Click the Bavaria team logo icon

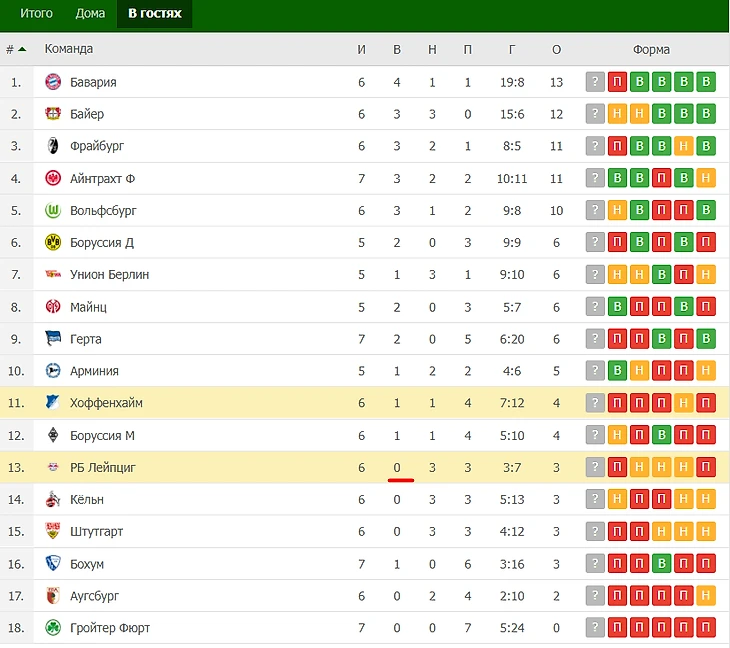click(x=53, y=82)
